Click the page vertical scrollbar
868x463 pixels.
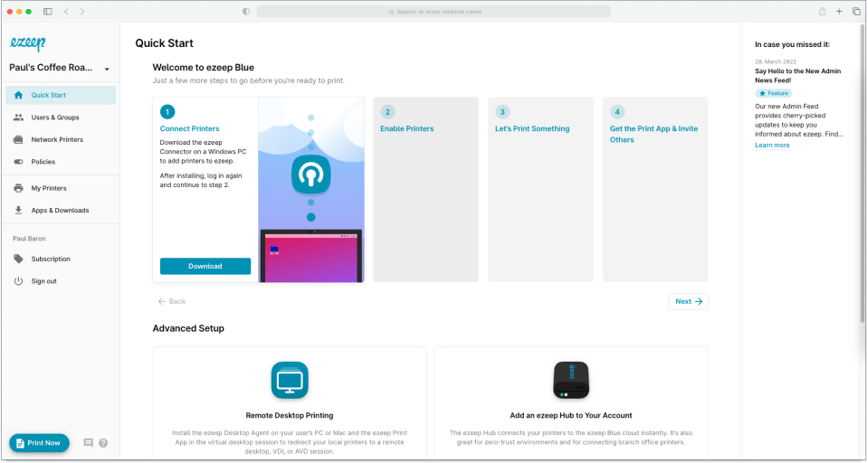tap(863, 173)
